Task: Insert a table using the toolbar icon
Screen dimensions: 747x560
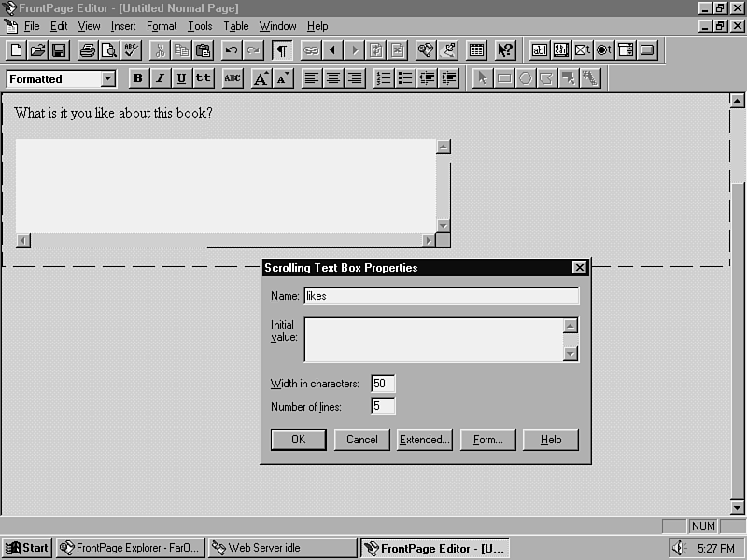Action: (x=476, y=50)
